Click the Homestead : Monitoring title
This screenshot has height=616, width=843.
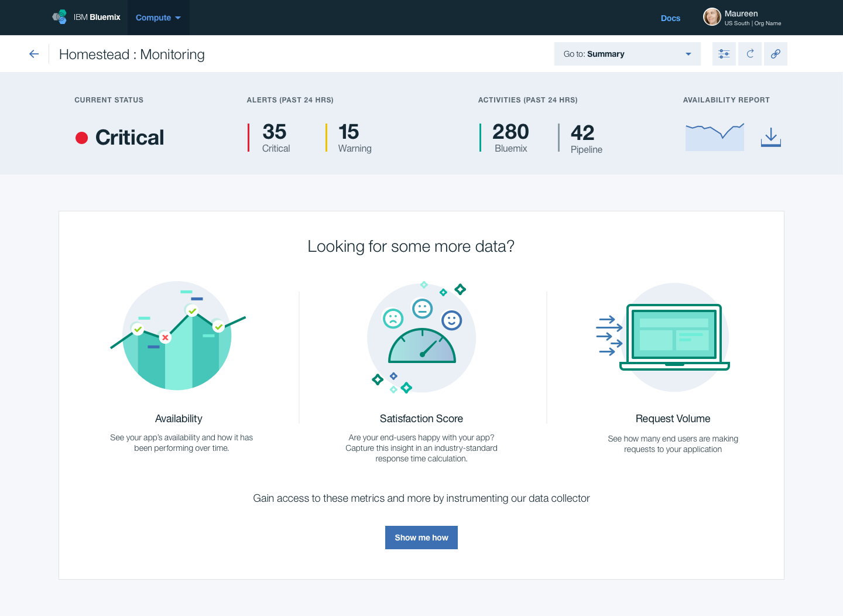[132, 54]
